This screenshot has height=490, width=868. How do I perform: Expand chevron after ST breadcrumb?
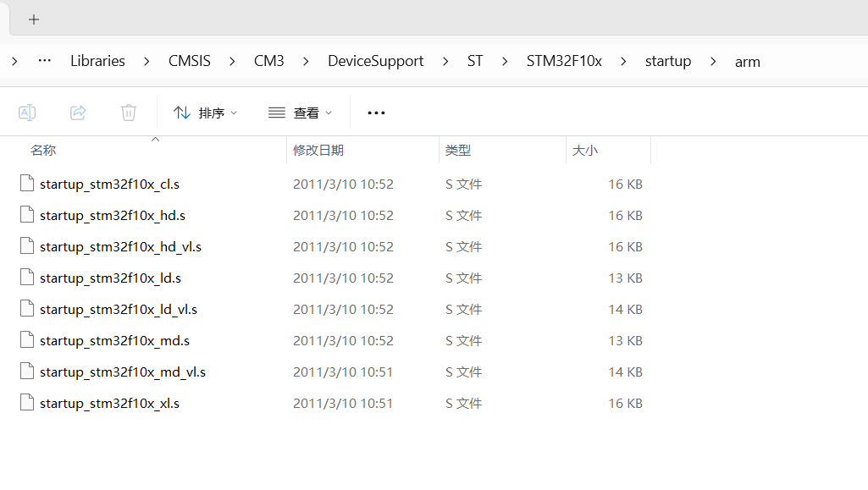(x=505, y=62)
